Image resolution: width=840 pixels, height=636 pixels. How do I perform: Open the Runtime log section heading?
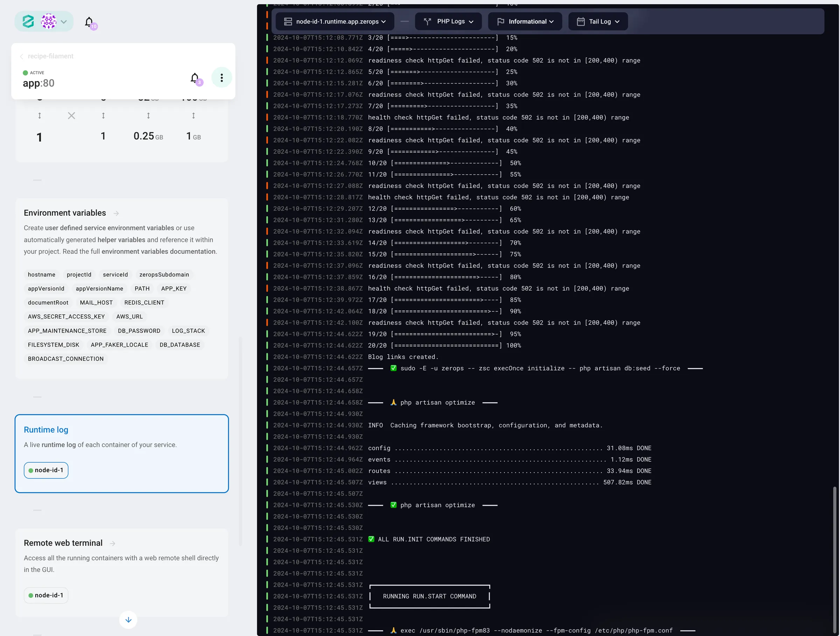(x=46, y=429)
